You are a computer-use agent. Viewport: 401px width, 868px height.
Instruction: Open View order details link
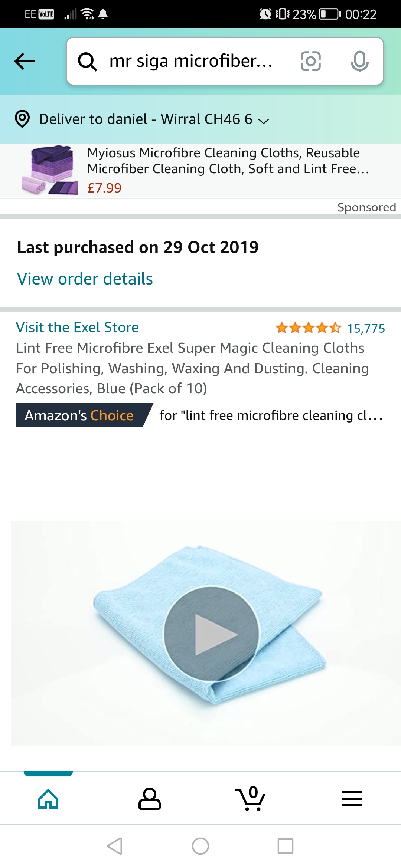click(x=85, y=279)
